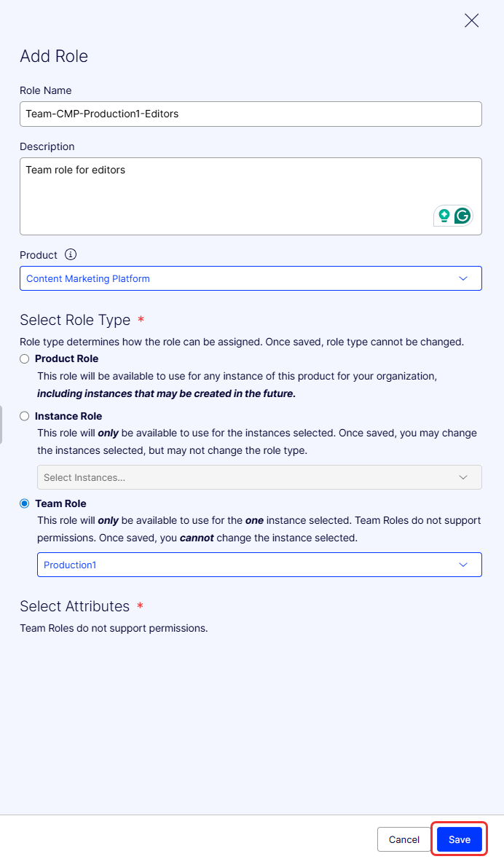Image resolution: width=504 pixels, height=859 pixels.
Task: Click the Product Role label text
Action: 67,359
